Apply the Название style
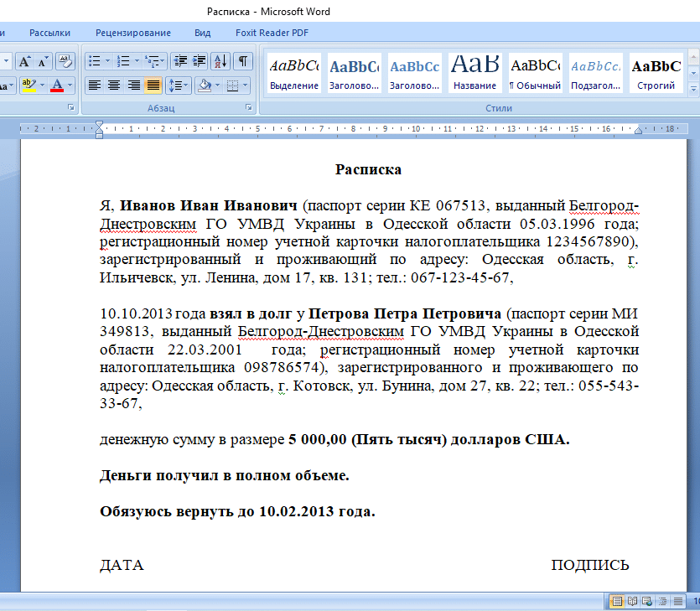The width and height of the screenshot is (700, 611). [474, 73]
